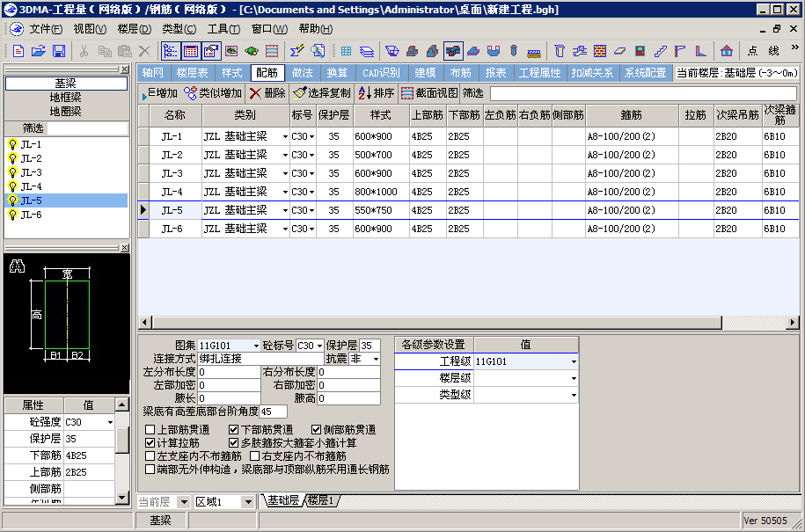Click the Sort (排序) A-Z icon
805x532 pixels.
click(376, 93)
